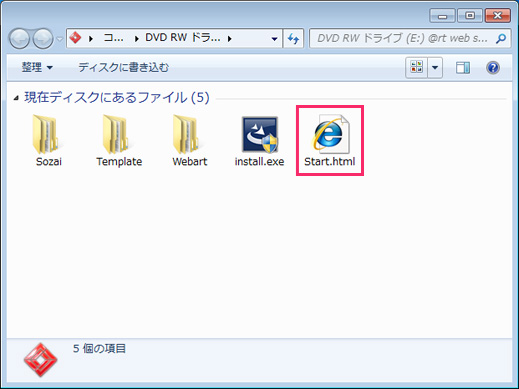This screenshot has height=389, width=519.
Task: Expand arrow after コ... breadcrumb
Action: pos(136,39)
